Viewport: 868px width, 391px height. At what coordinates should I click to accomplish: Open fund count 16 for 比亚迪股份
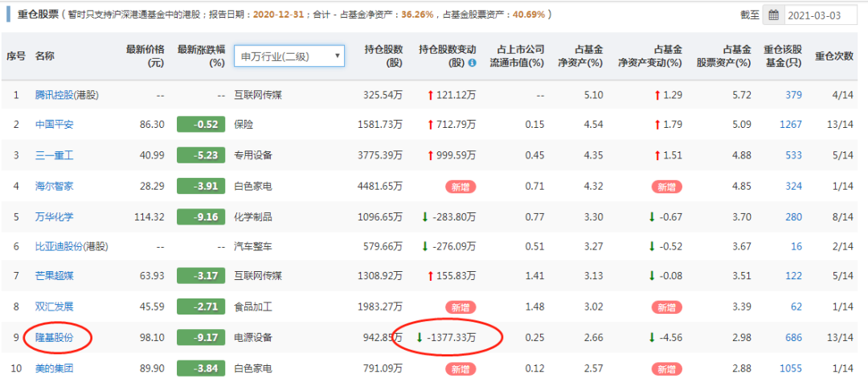tap(796, 246)
